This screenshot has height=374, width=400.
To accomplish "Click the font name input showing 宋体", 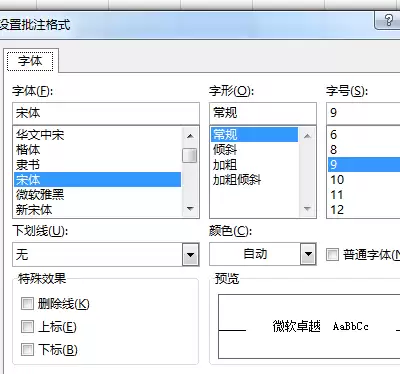I will coord(106,113).
